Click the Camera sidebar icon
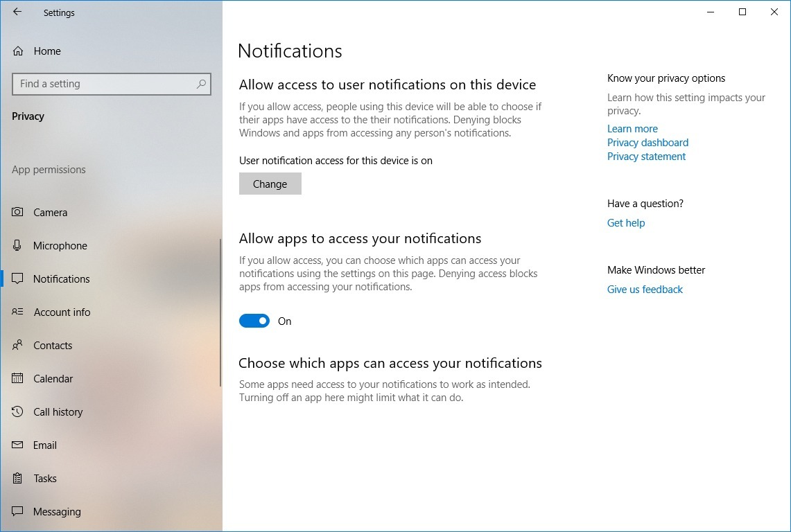This screenshot has height=532, width=791. pos(17,212)
